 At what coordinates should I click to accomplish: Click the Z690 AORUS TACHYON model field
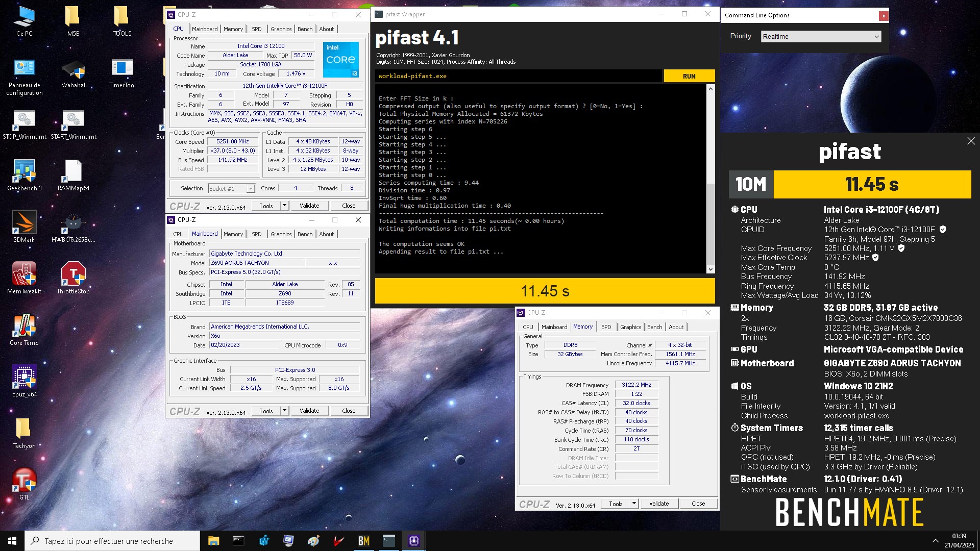pyautogui.click(x=257, y=263)
